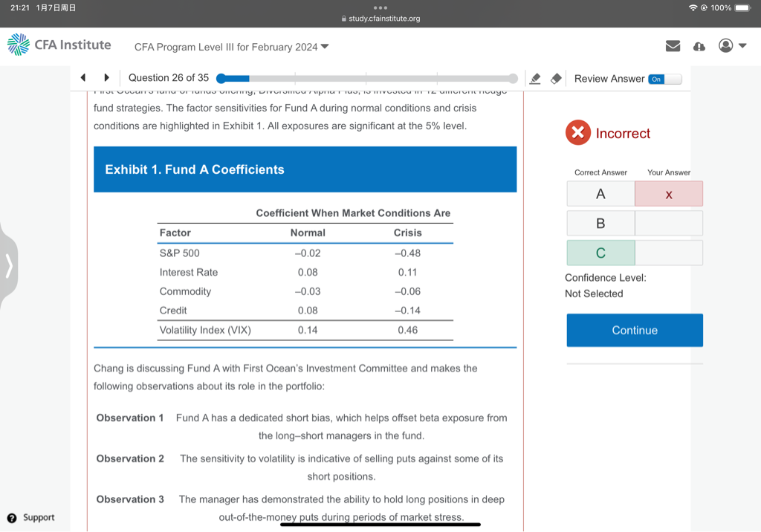Select answer choice C

[600, 253]
